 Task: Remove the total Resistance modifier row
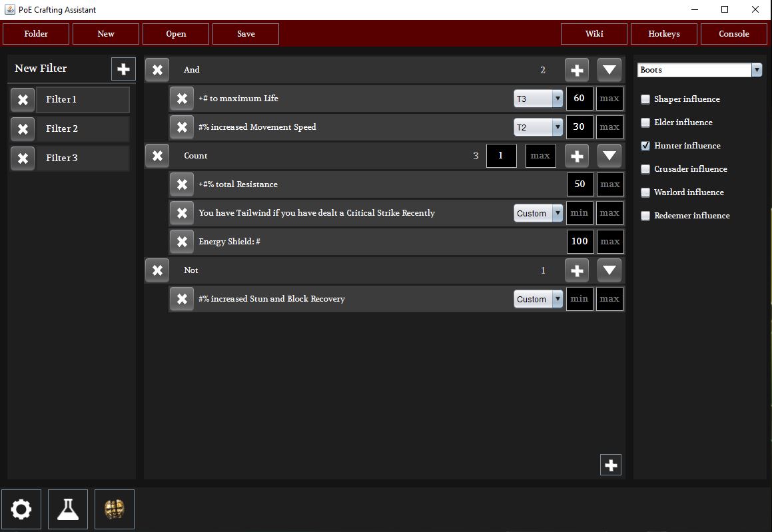coord(182,184)
